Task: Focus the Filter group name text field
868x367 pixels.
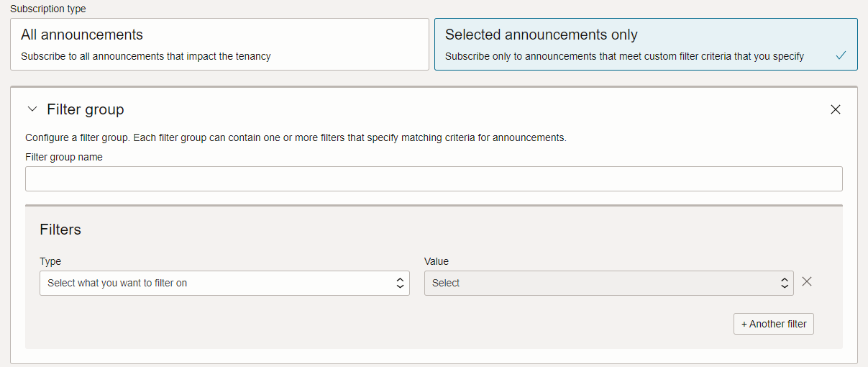Action: 434,179
